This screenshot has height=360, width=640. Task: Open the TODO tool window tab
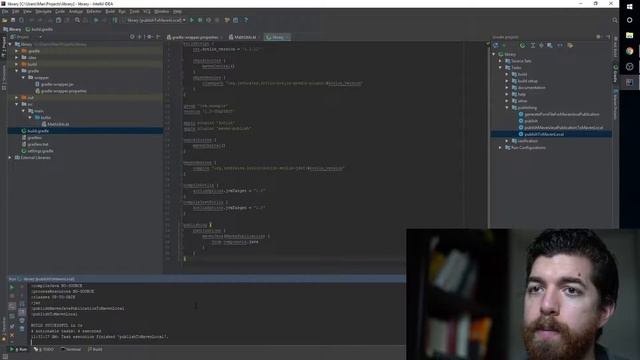pos(44,349)
